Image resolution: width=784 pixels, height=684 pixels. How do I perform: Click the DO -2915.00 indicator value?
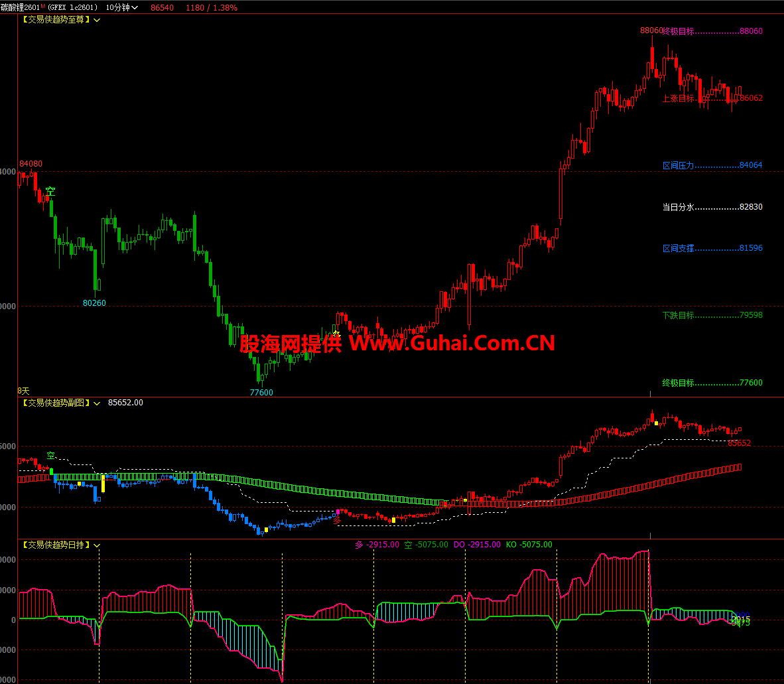tap(477, 545)
